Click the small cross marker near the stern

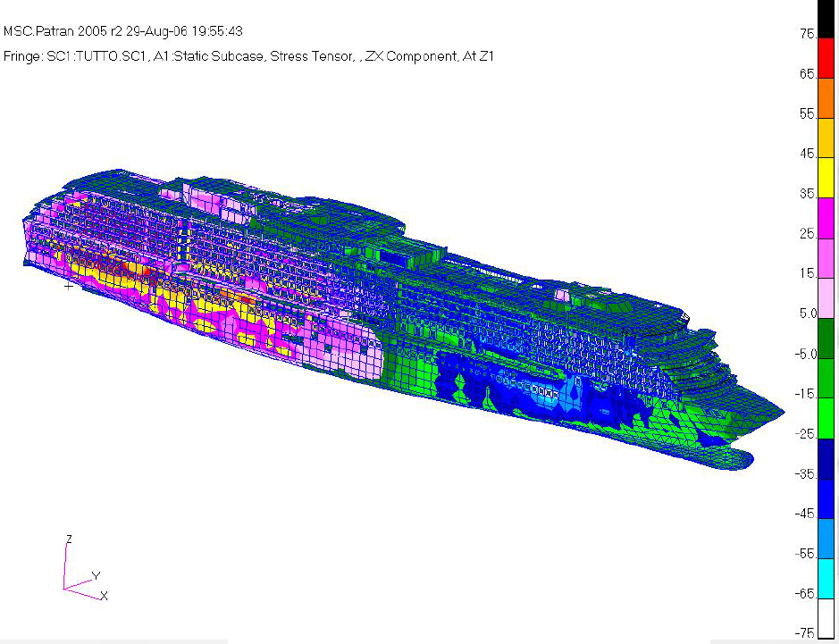pos(69,287)
